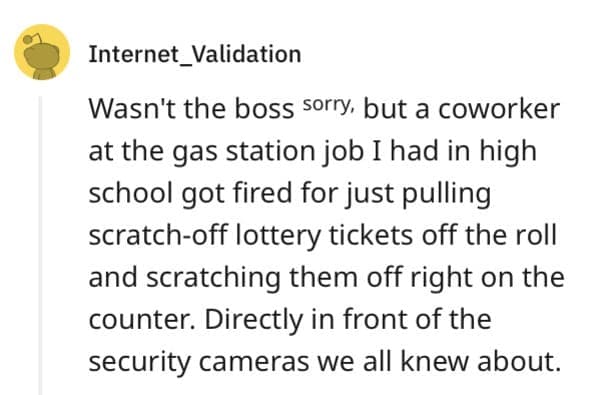
Task: Click the words "off the roll"
Action: pyautogui.click(x=489, y=235)
